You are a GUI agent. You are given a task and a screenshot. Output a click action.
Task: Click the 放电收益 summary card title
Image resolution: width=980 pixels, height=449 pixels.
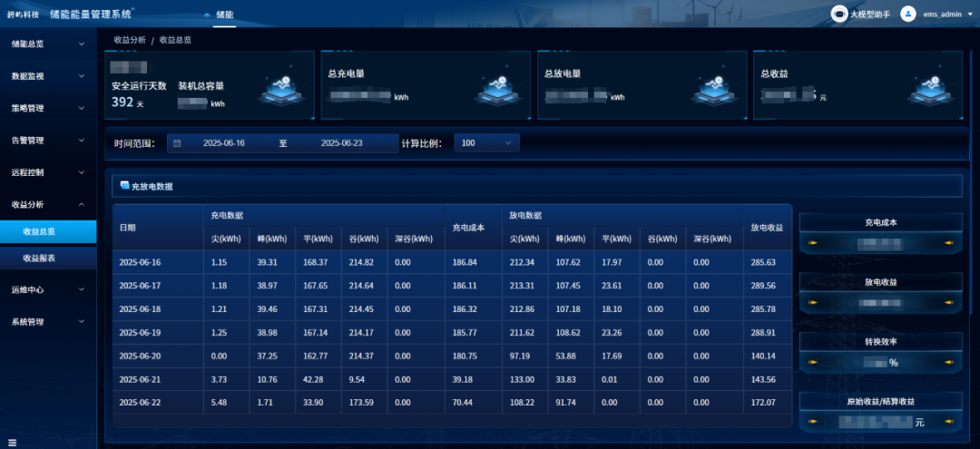[x=880, y=281]
